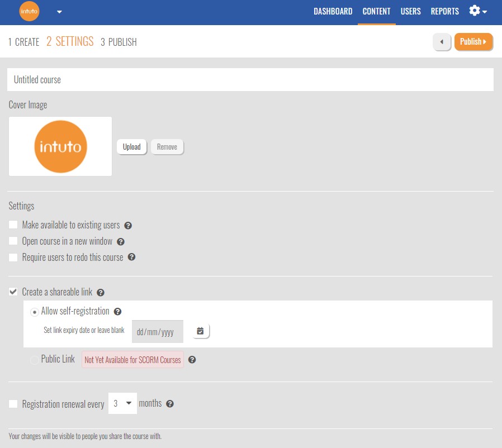Expand the dropdown arrow beside the logo

click(59, 12)
